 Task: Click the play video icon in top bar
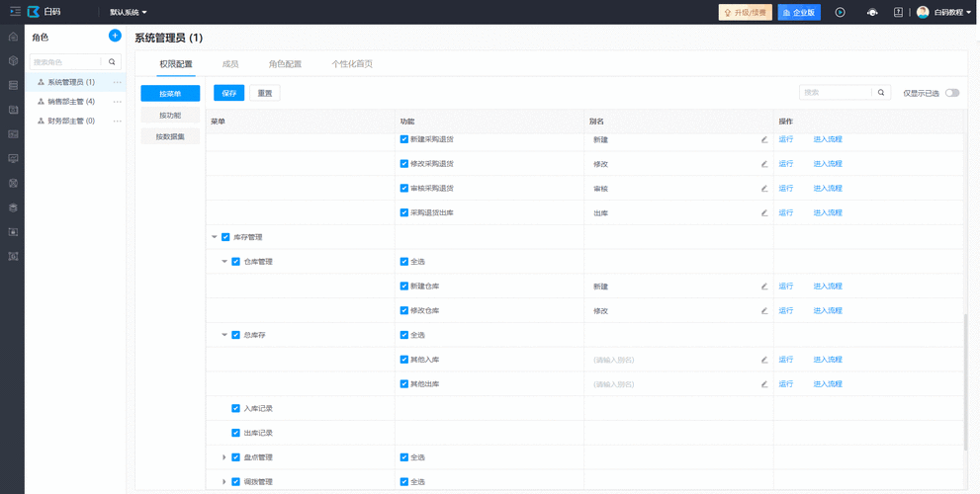point(840,12)
